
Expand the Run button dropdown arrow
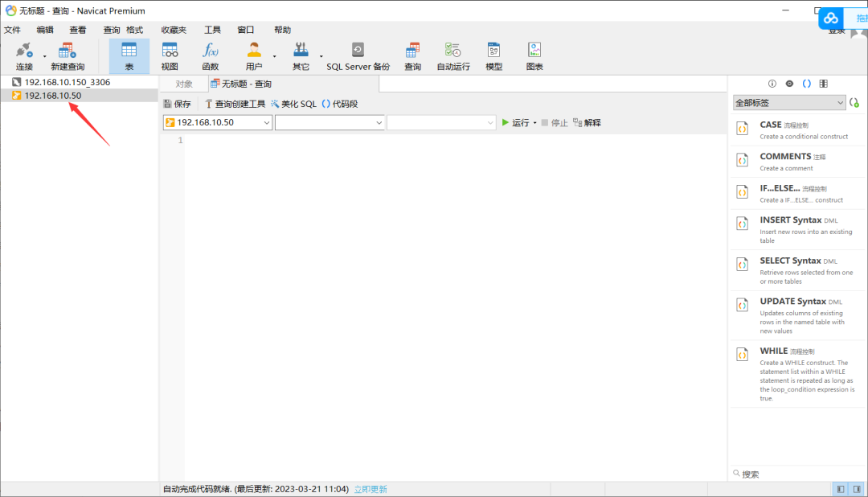(534, 123)
